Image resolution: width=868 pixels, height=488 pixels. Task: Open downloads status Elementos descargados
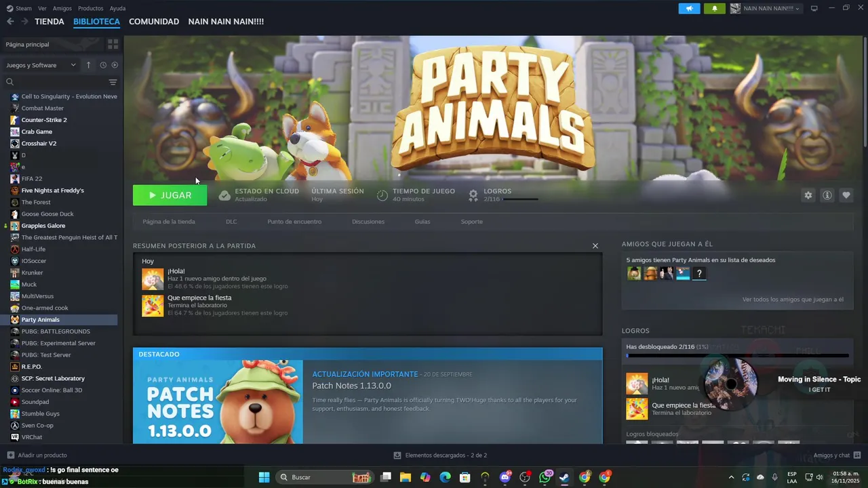(x=440, y=455)
